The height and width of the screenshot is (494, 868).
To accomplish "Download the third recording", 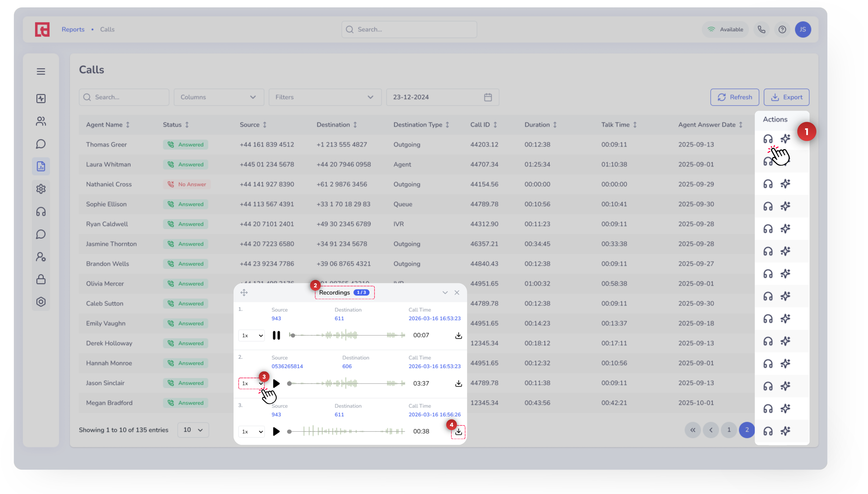I will pos(458,432).
